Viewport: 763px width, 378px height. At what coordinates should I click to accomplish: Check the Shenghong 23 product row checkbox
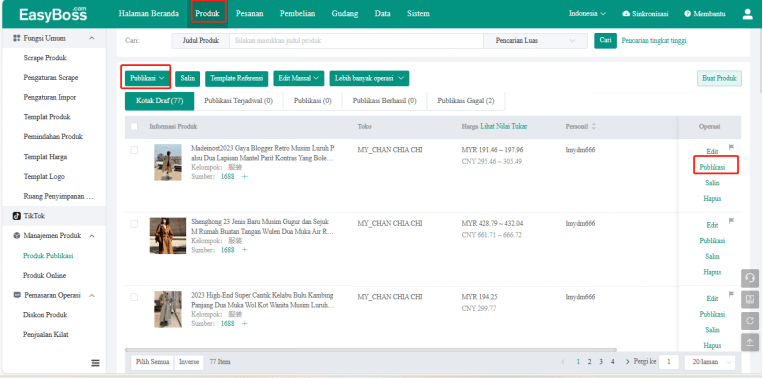click(x=134, y=224)
